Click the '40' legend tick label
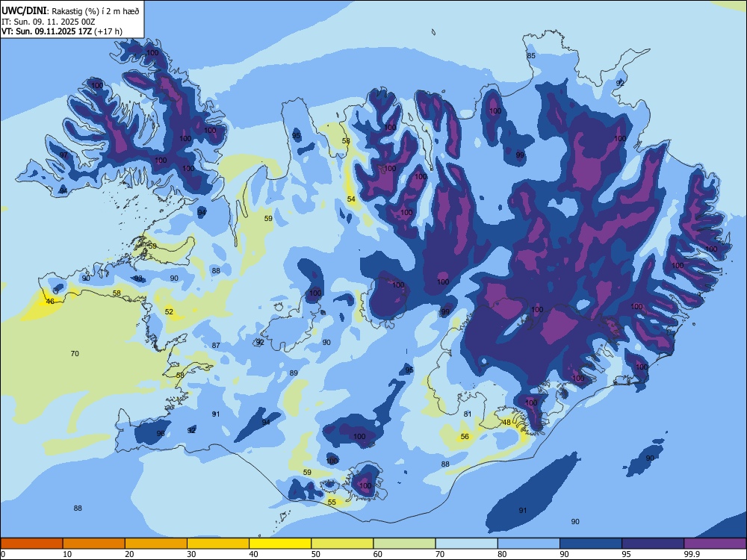 253,554
